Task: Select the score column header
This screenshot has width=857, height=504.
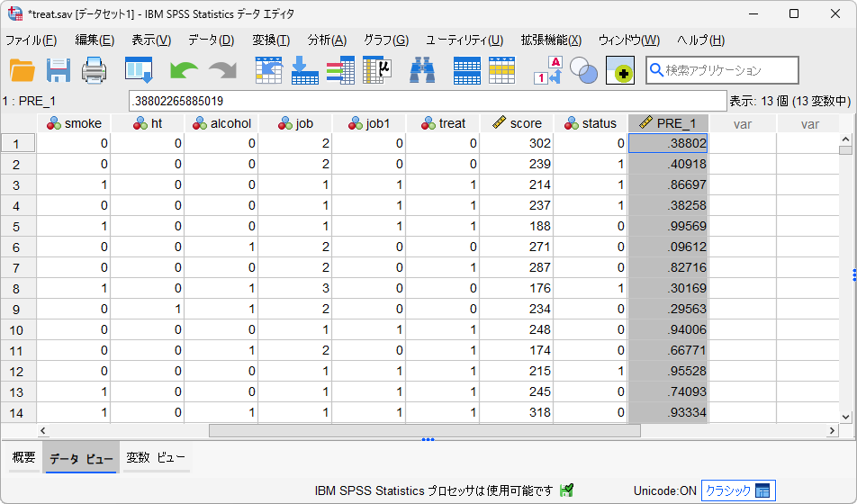Action: tap(517, 123)
